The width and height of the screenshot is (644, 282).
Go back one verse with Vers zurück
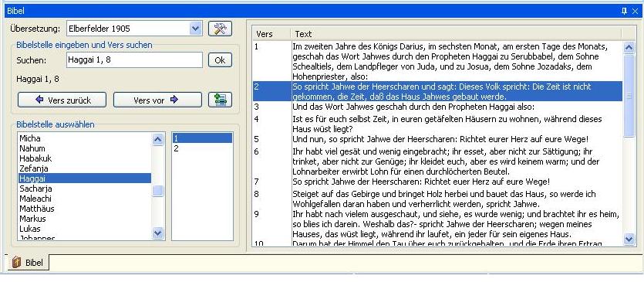coord(62,100)
